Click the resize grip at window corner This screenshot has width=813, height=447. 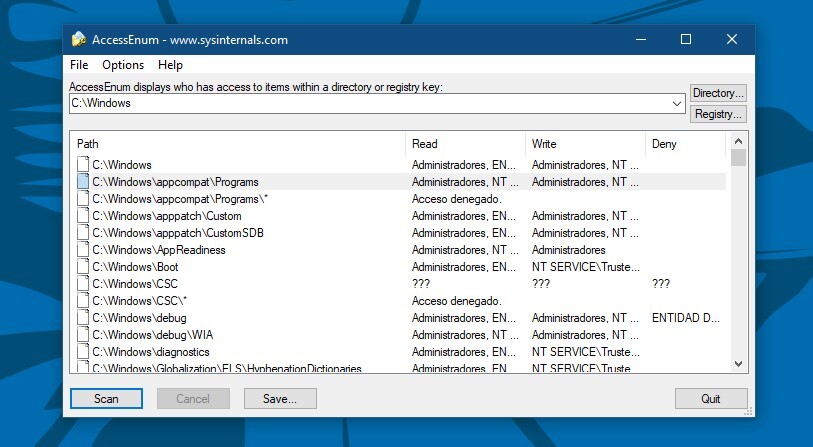point(748,412)
